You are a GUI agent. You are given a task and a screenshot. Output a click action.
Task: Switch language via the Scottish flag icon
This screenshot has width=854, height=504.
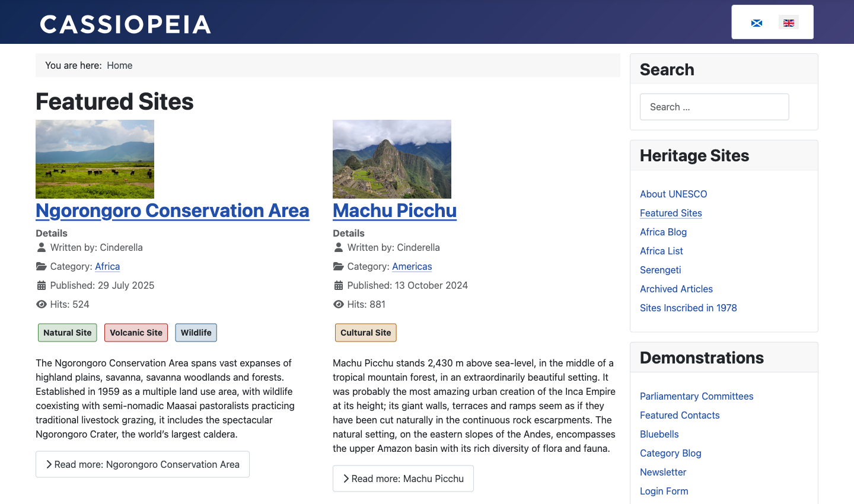[x=756, y=23]
